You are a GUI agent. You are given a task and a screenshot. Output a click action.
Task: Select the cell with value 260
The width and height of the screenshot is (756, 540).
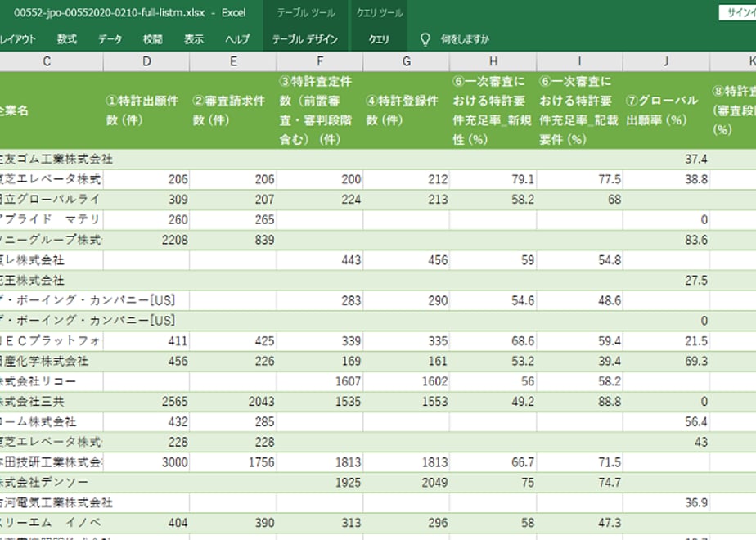[146, 220]
